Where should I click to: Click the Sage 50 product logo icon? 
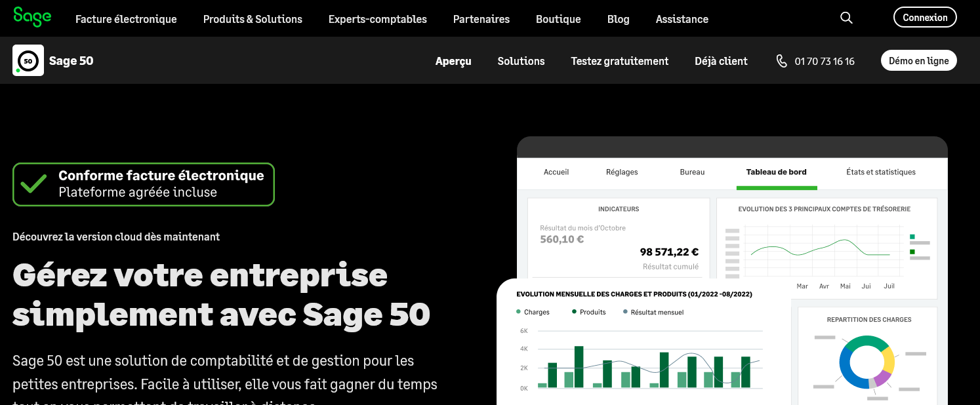coord(28,60)
